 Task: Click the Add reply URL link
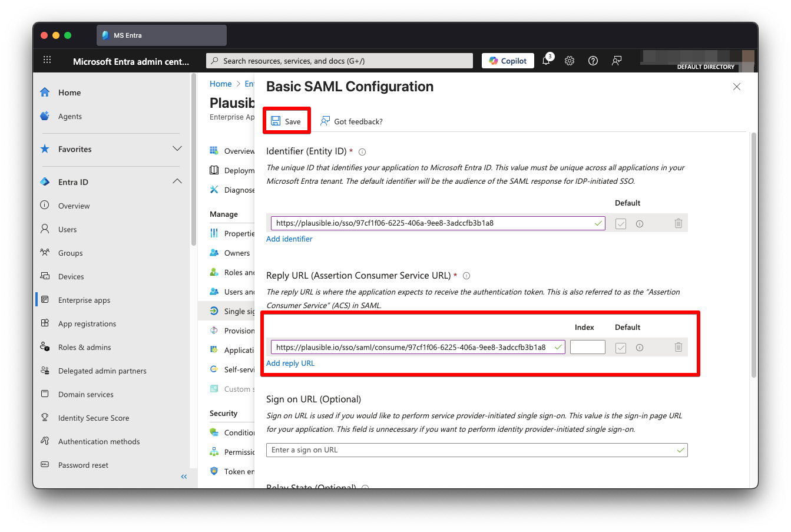[x=290, y=364]
